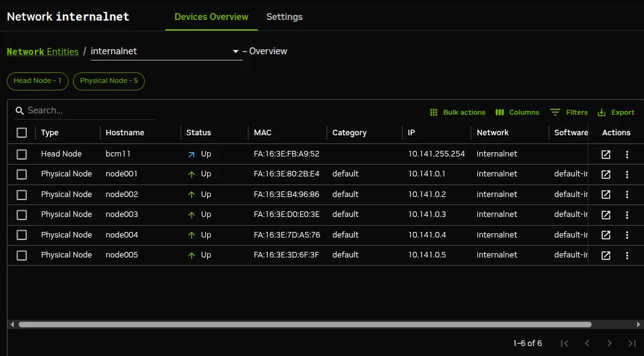The image size is (644, 356).
Task: Check the node003 row checkbox
Action: 22,214
